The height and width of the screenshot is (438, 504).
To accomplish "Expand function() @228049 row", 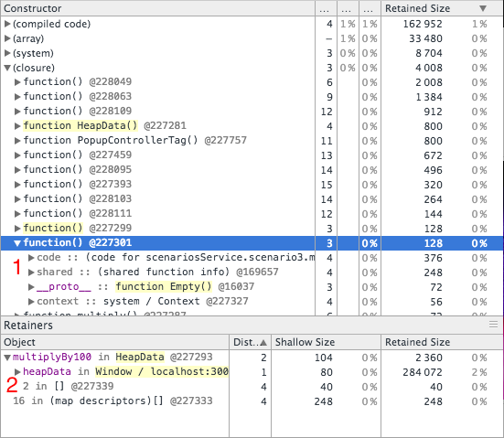I will tap(17, 82).
